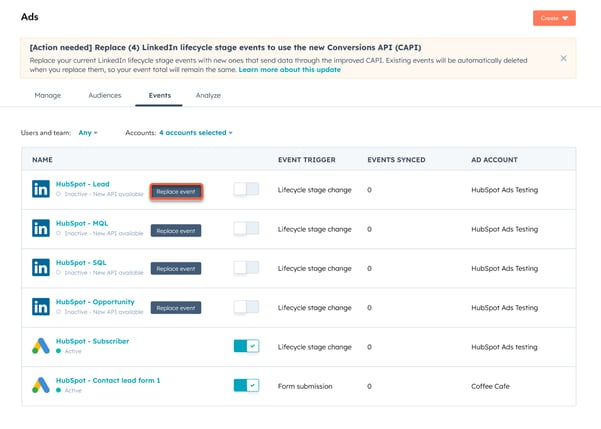This screenshot has height=429, width=601.
Task: Open HubSpot - Contact lead form 1 link
Action: click(x=108, y=380)
